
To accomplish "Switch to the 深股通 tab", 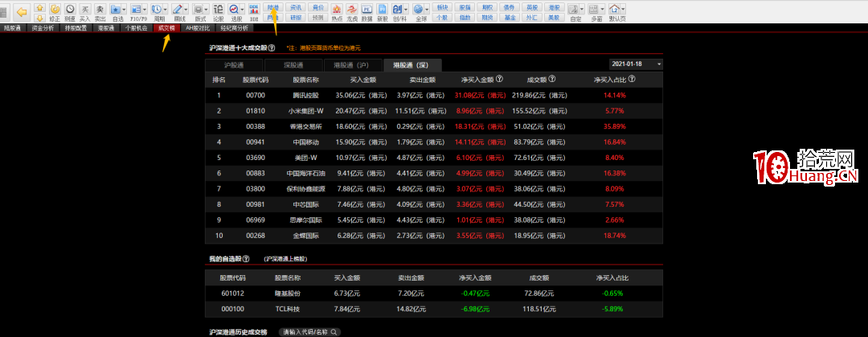I will [x=293, y=65].
